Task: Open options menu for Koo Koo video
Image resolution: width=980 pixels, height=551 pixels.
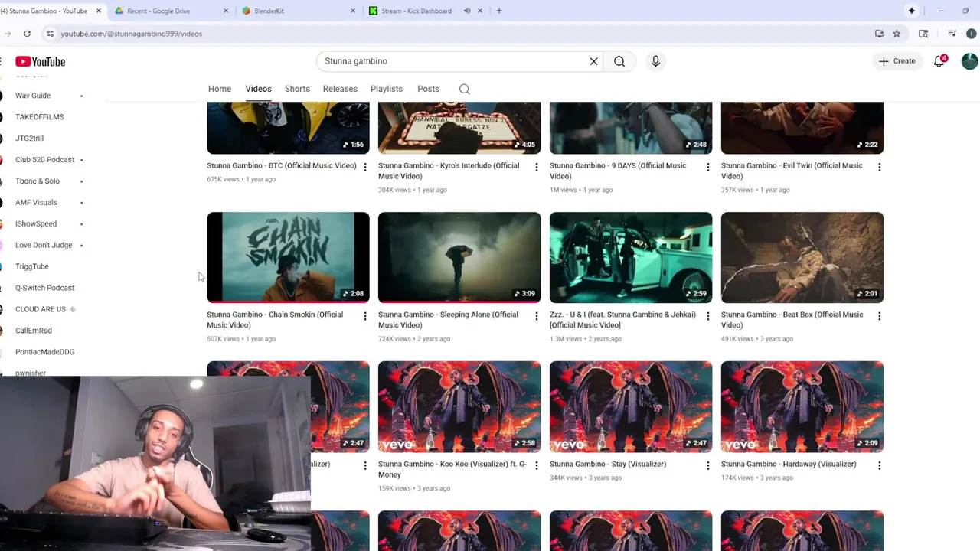Action: (x=536, y=465)
